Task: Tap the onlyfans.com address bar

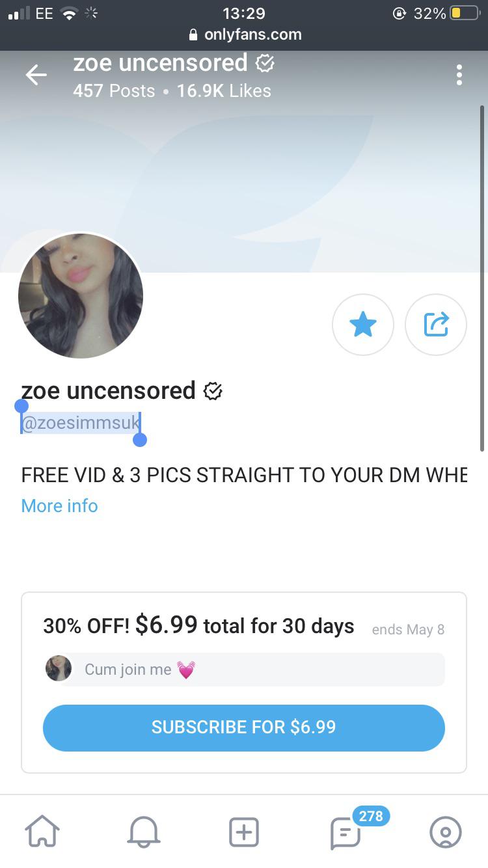Action: (244, 34)
